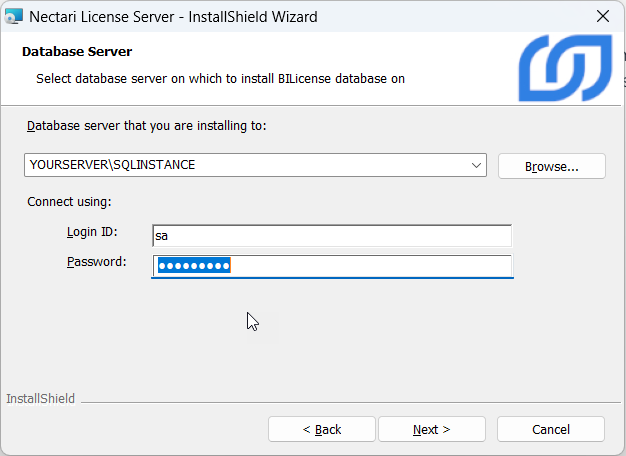Click the Nectari License Server window title
Viewport: 626px width, 456px height.
[173, 16]
